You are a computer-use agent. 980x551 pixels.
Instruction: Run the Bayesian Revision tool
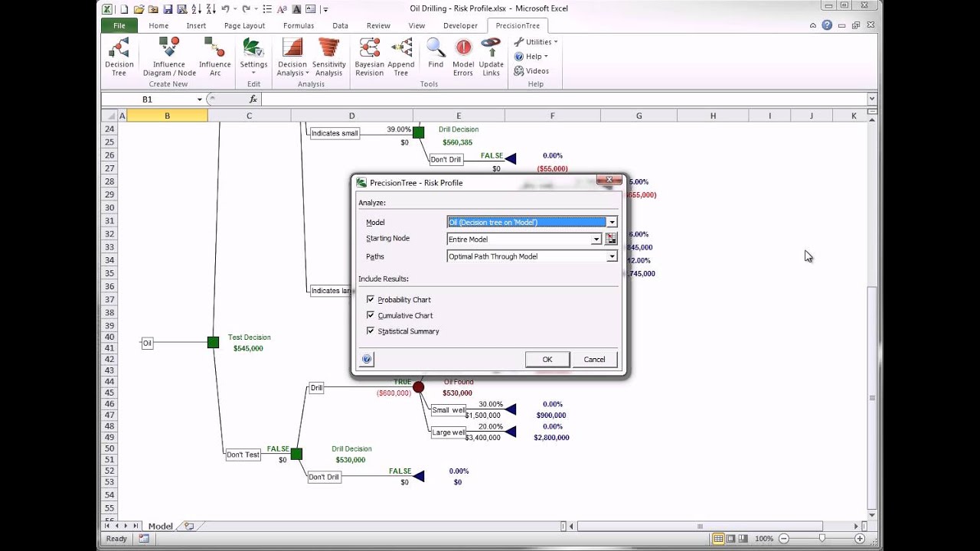[370, 57]
